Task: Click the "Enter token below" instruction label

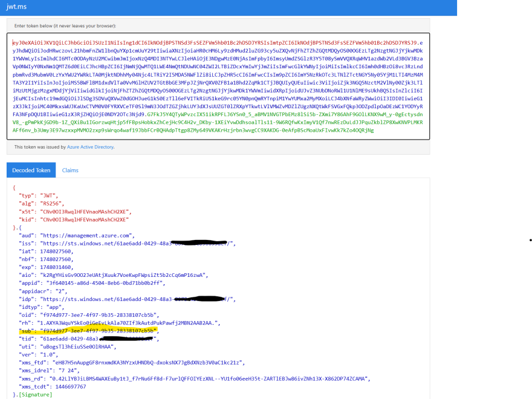Action: coord(65,26)
